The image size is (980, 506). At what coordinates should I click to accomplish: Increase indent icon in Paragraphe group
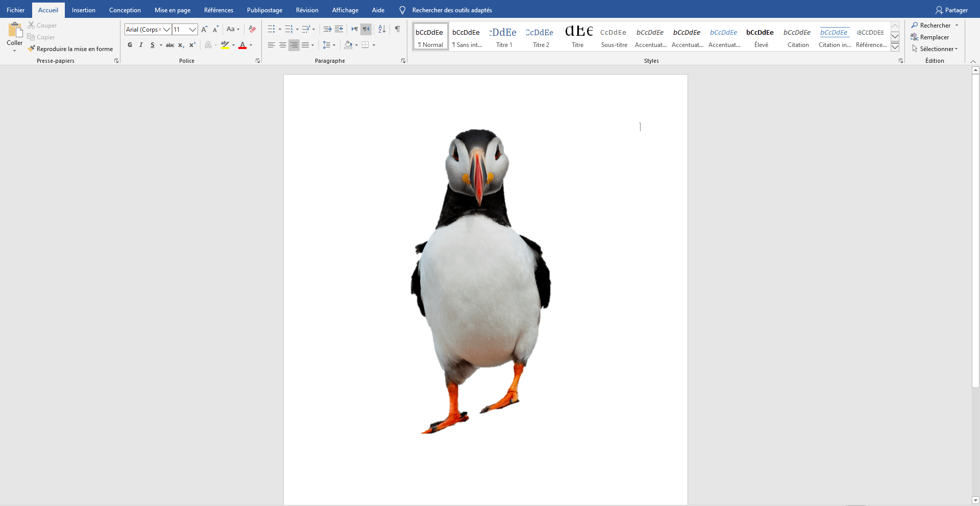coord(339,29)
